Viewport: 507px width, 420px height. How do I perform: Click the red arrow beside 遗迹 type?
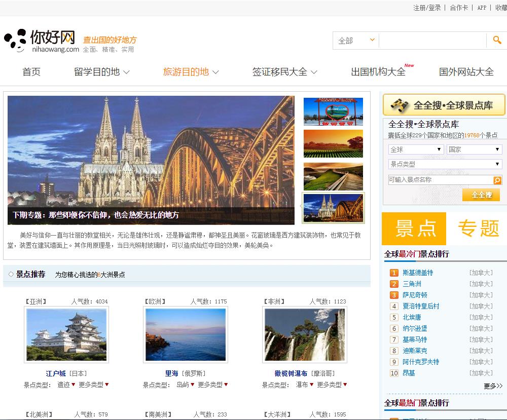coord(74,385)
